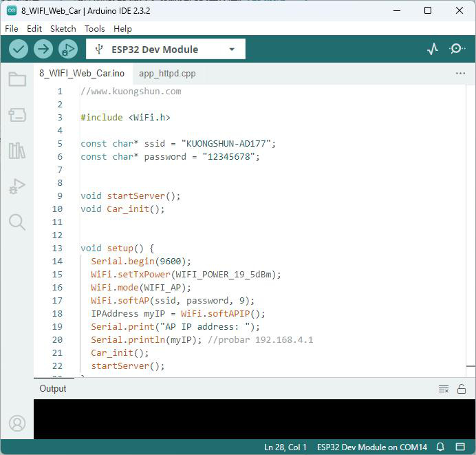Click the ssid string "KUONGSHUN-AD177"
The height and width of the screenshot is (455, 476).
[x=226, y=144]
